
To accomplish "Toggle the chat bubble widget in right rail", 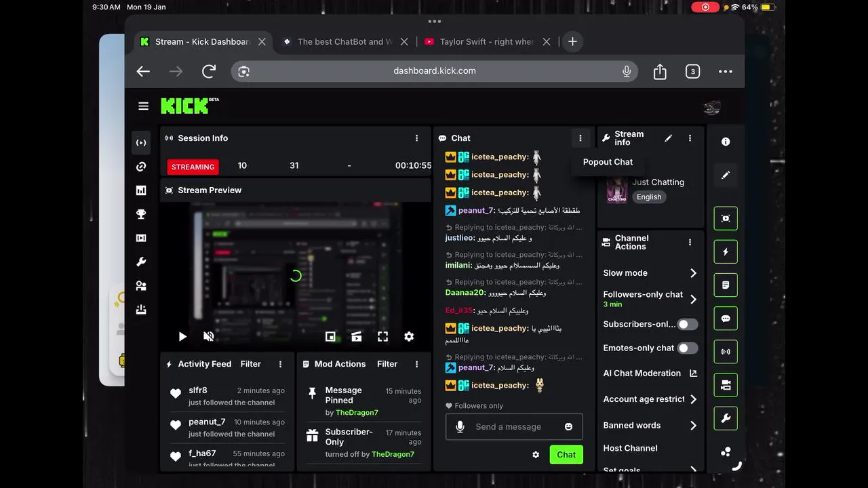I will coord(726,319).
